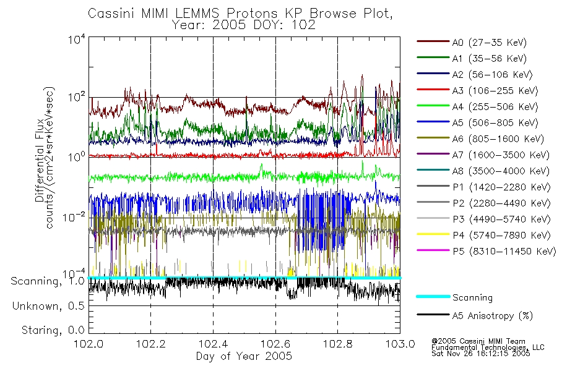Select legend label P1 (1420-2280 KeV)
Viewport: 588px width, 371px height.
click(x=501, y=187)
